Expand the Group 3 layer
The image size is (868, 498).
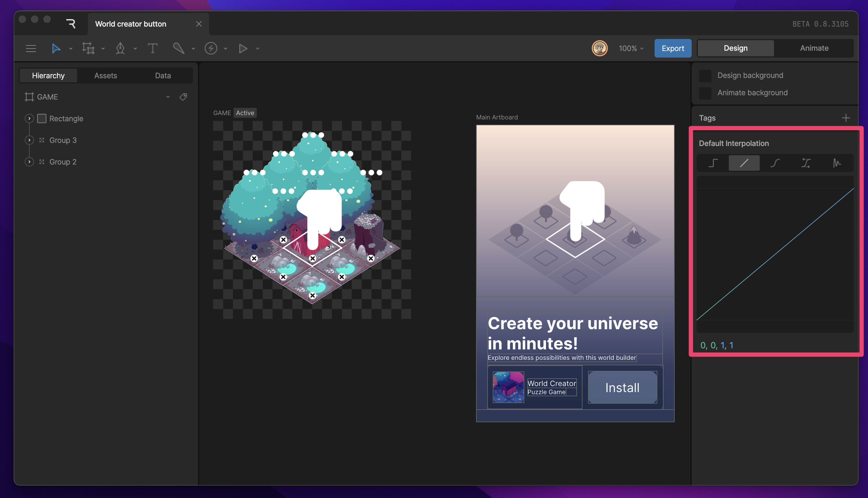[x=29, y=140]
